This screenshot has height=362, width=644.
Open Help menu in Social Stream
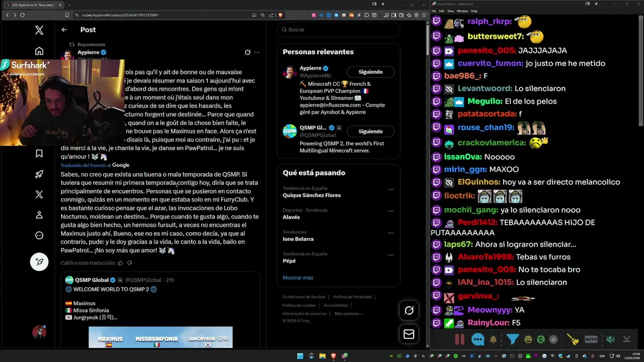[x=474, y=11]
